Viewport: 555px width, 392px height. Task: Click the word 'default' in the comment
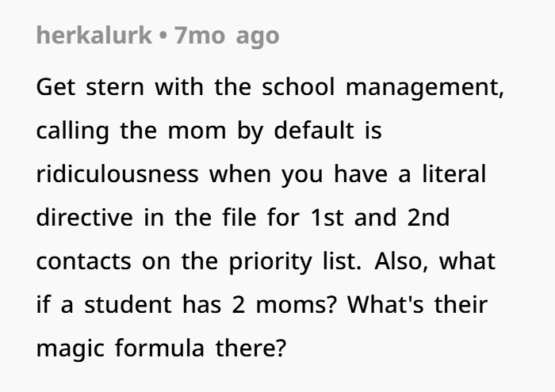point(314,131)
